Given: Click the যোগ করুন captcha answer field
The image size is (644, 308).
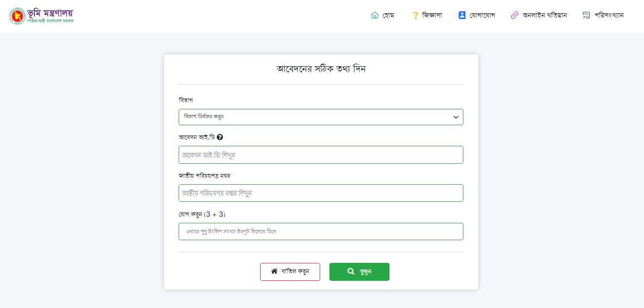Looking at the screenshot, I should tap(321, 232).
